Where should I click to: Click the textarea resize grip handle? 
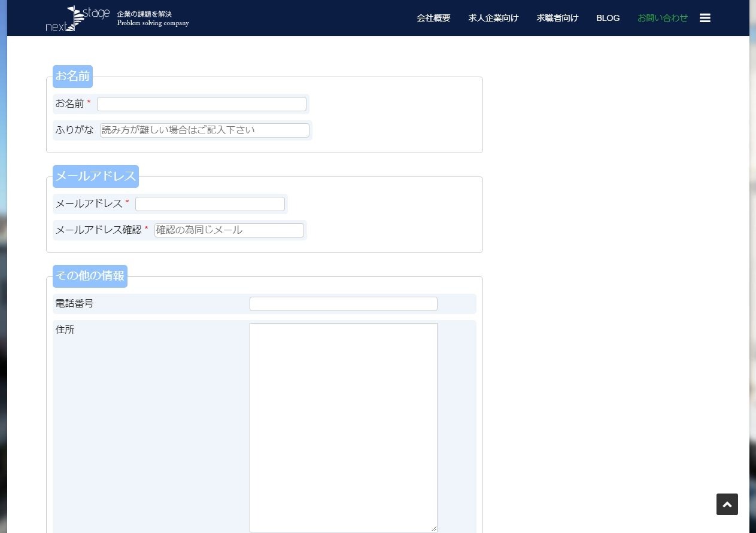(434, 529)
